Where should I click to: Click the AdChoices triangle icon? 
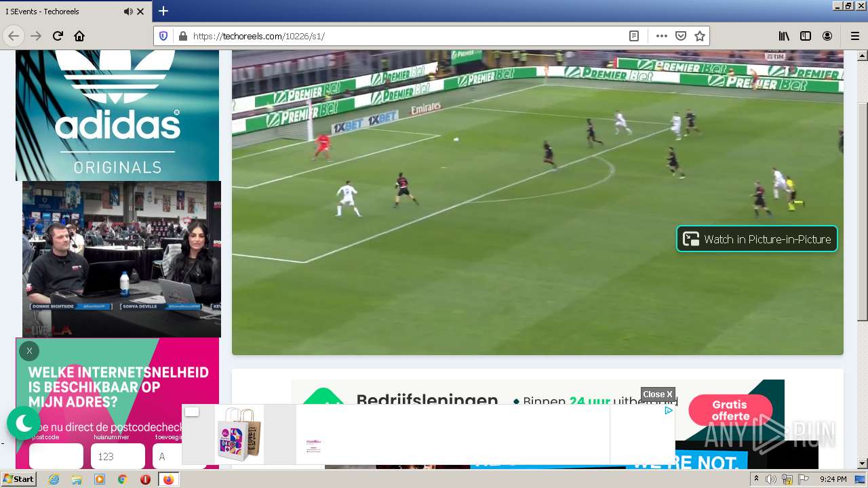click(668, 410)
